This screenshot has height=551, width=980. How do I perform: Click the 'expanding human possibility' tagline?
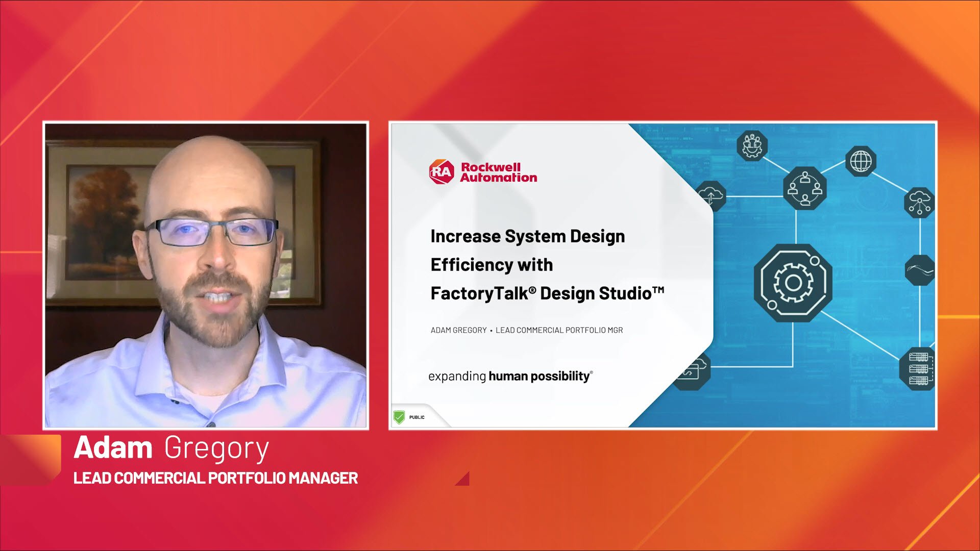tap(510, 377)
